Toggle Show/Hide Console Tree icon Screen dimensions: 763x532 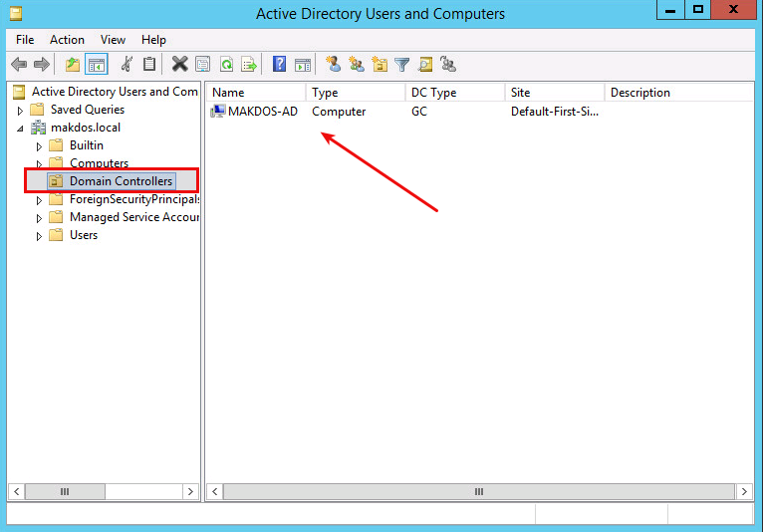pyautogui.click(x=97, y=64)
